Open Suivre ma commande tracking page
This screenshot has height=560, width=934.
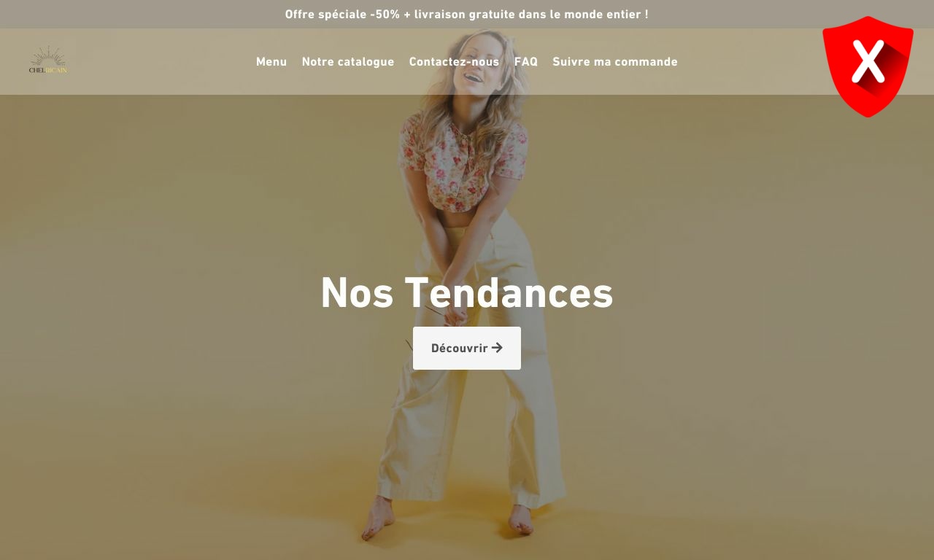coord(615,62)
